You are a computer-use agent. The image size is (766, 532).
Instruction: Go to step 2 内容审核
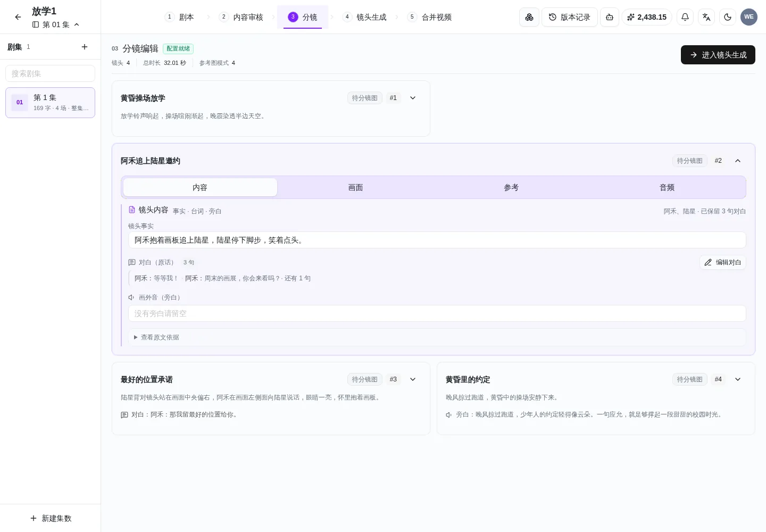241,17
